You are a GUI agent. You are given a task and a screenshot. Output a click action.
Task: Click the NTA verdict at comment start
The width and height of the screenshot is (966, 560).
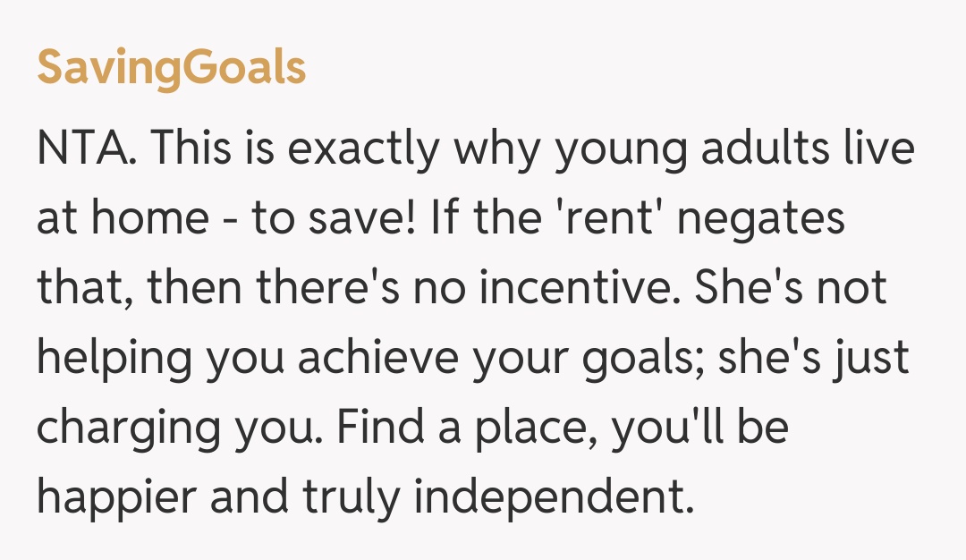(85, 149)
